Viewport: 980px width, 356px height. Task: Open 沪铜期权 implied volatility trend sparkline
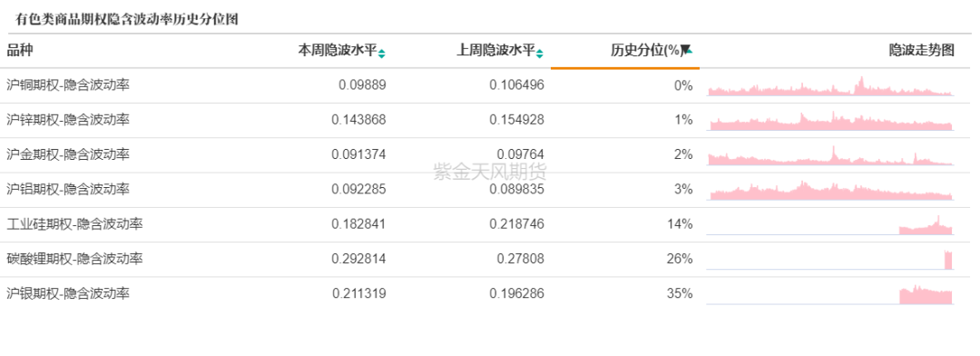pos(830,86)
